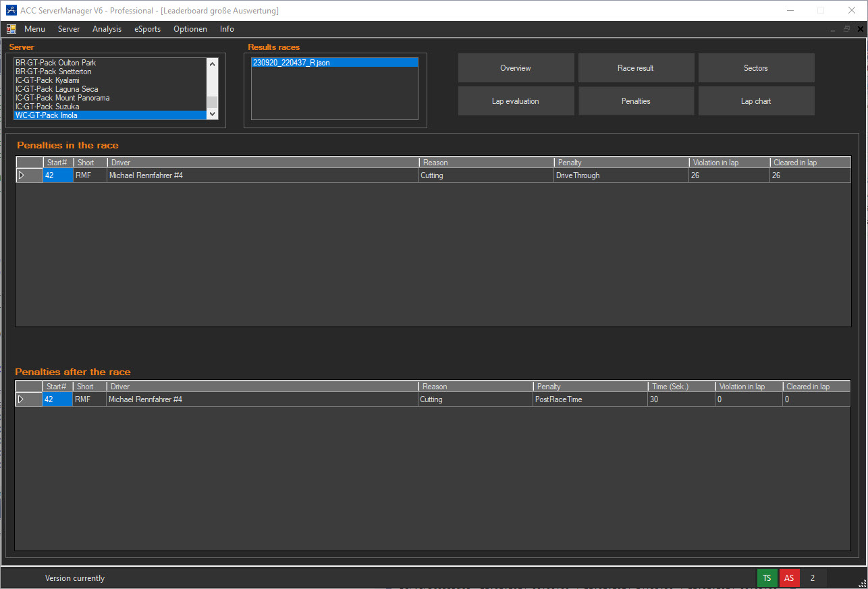Open the eSports menu
The width and height of the screenshot is (868, 589).
(147, 29)
